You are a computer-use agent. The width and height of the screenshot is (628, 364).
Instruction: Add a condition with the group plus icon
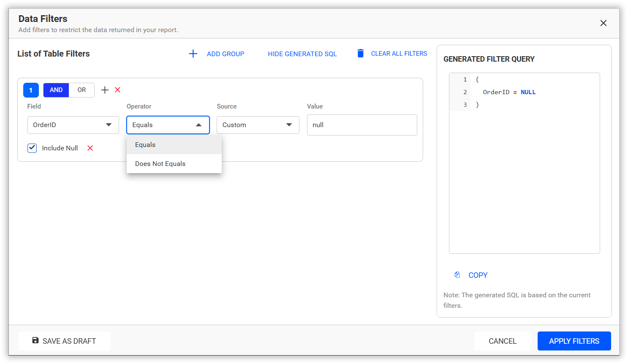[105, 90]
